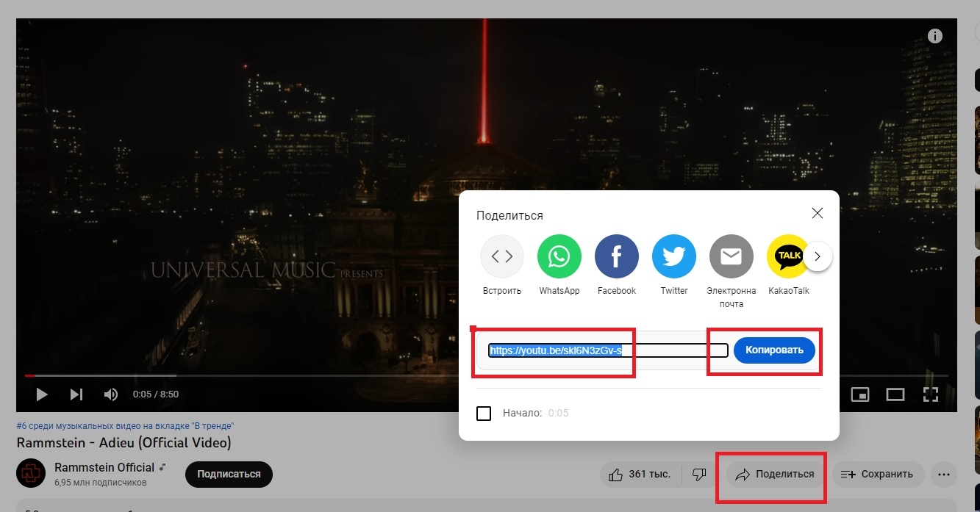Seek on the video progress bar
The width and height of the screenshot is (980, 512).
coord(487,375)
